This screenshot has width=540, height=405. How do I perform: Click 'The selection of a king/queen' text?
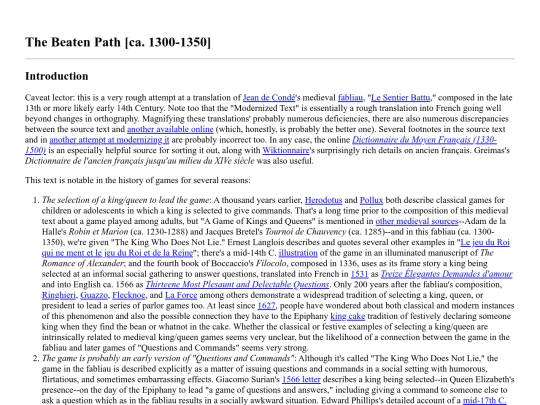point(126,200)
